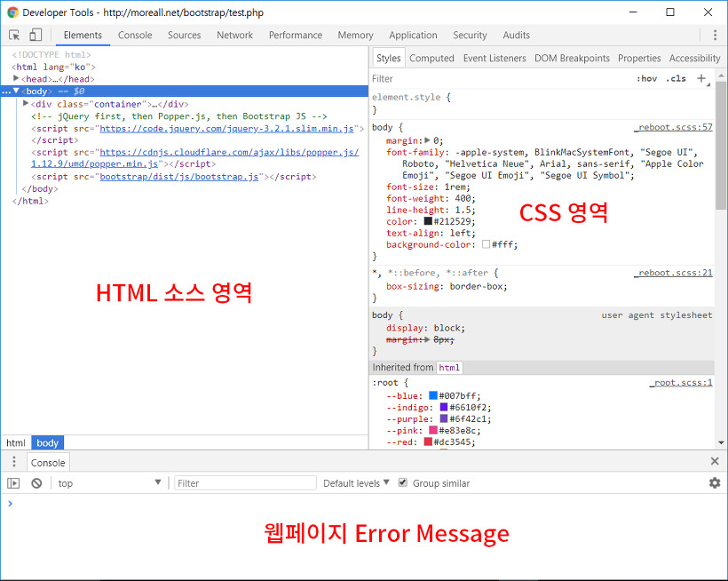Click the body breadcrumb item
This screenshot has width=728, height=581.
[47, 442]
